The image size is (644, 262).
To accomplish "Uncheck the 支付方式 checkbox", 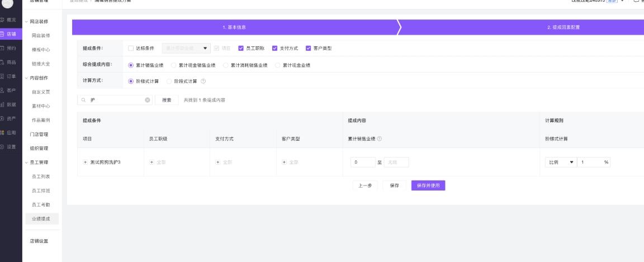I will tap(275, 48).
